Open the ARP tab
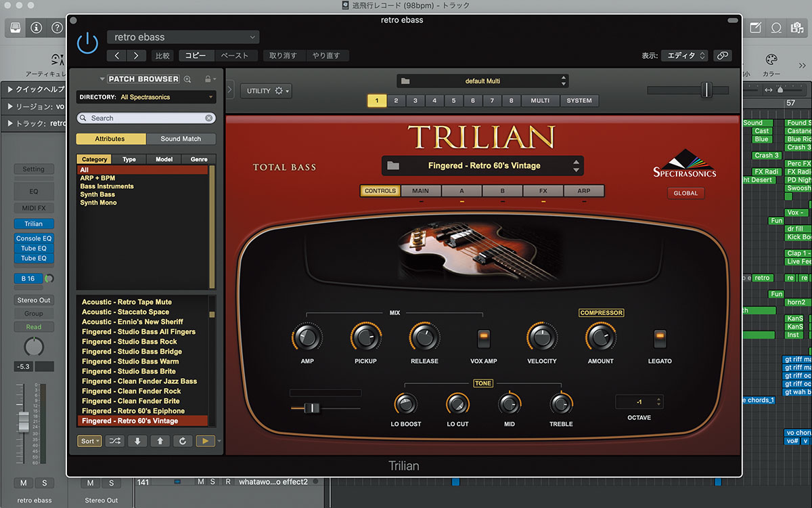This screenshot has height=508, width=812. [x=583, y=191]
